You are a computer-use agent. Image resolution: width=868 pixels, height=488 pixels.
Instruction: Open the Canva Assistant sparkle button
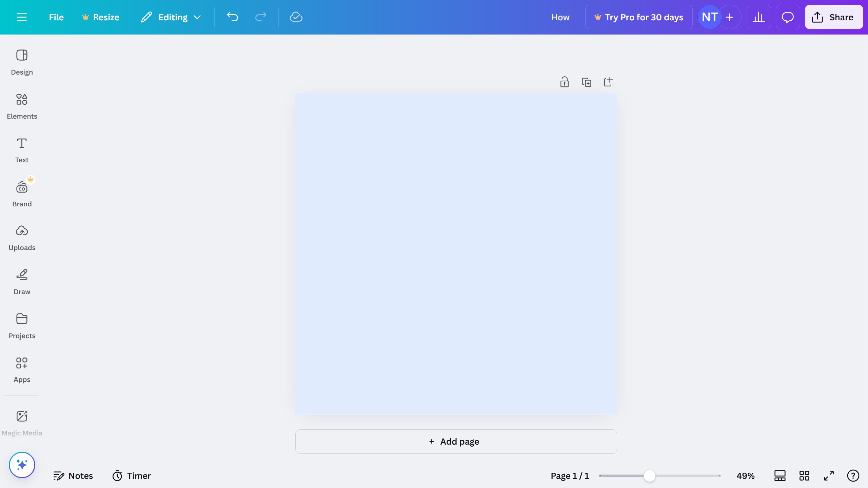[22, 465]
